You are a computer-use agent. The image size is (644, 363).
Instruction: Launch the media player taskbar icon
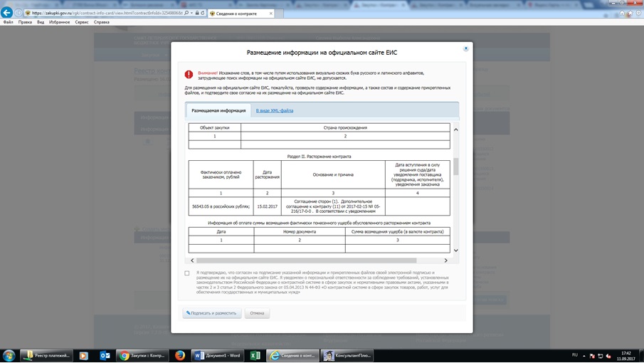pyautogui.click(x=83, y=356)
